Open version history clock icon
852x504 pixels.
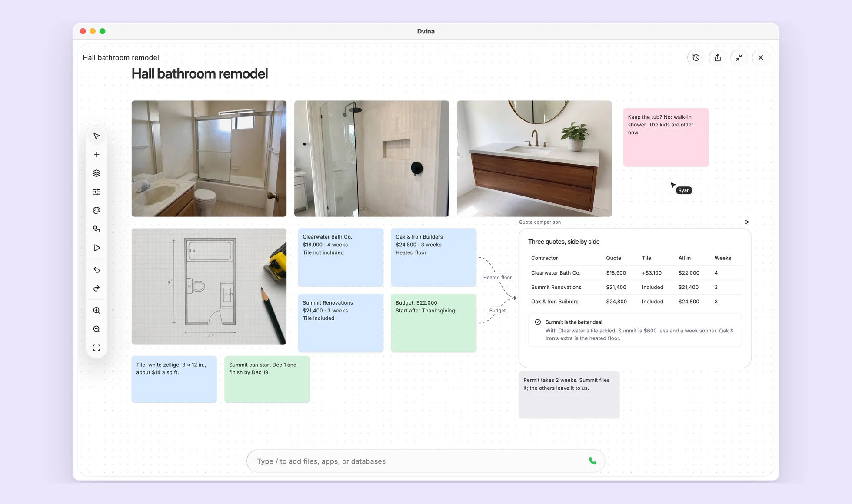[696, 57]
